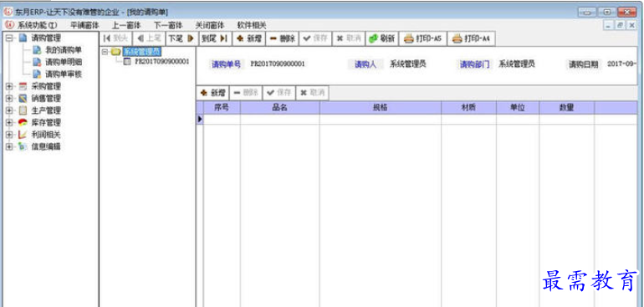Open the 下一窗体 menu
Image resolution: width=644 pixels, height=307 pixels.
[168, 25]
